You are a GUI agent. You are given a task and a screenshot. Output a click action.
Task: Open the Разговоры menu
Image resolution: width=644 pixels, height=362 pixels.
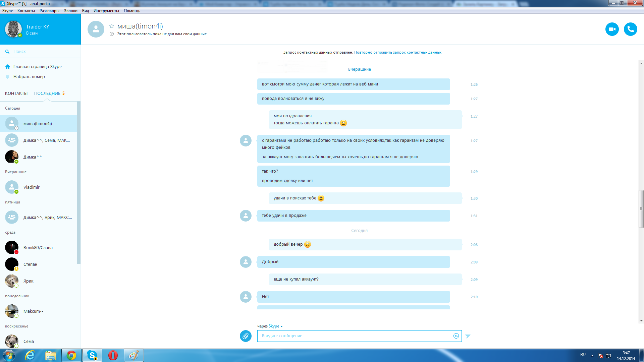(49, 11)
